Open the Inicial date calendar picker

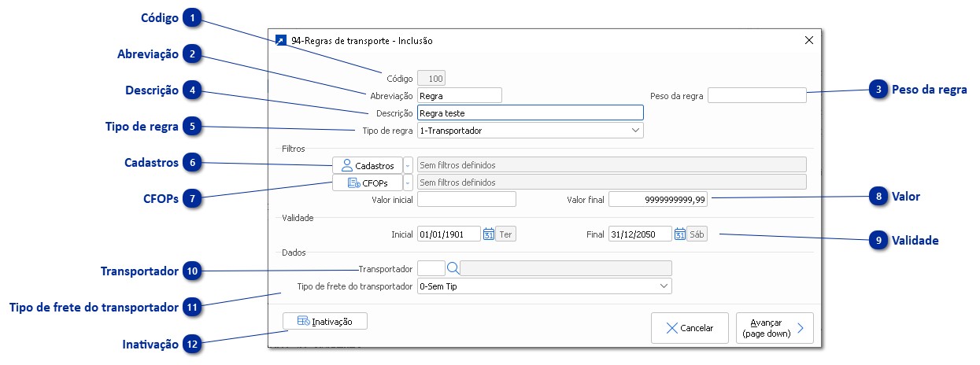coord(488,234)
